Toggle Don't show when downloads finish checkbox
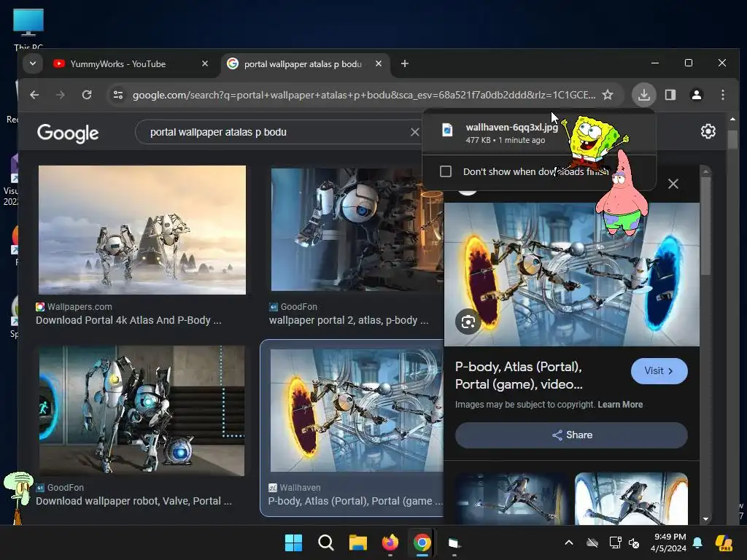Viewport: 747px width, 560px height. coord(446,171)
